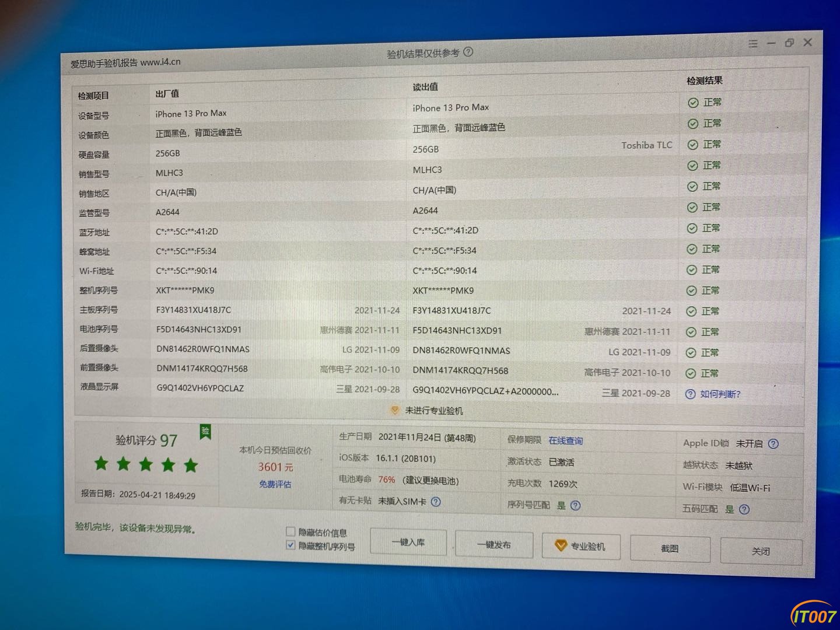Restore the window with title bar button
The width and height of the screenshot is (840, 630).
pos(789,43)
